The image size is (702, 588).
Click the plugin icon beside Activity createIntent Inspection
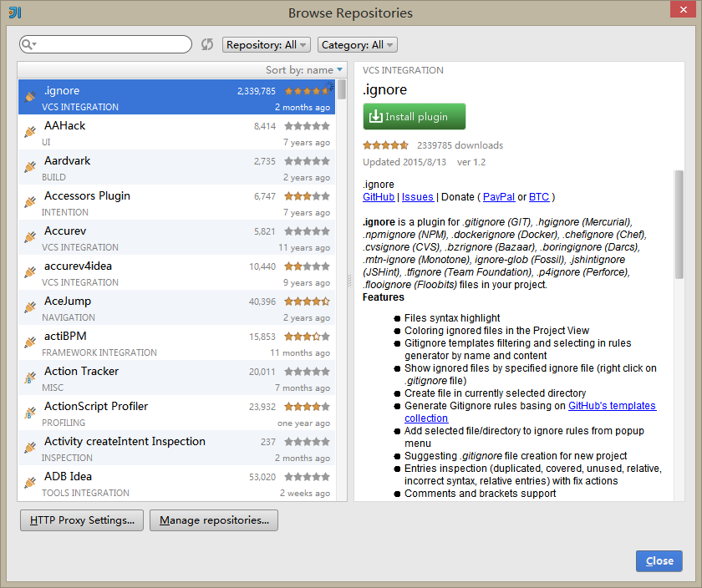pyautogui.click(x=30, y=447)
